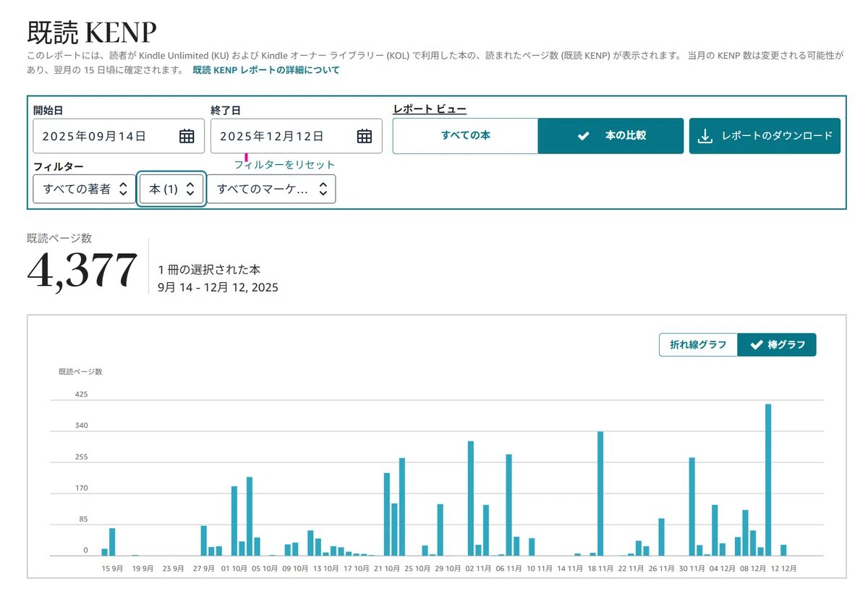The image size is (868, 589).
Task: Click the 15 9月 axis label
Action: pos(112,569)
